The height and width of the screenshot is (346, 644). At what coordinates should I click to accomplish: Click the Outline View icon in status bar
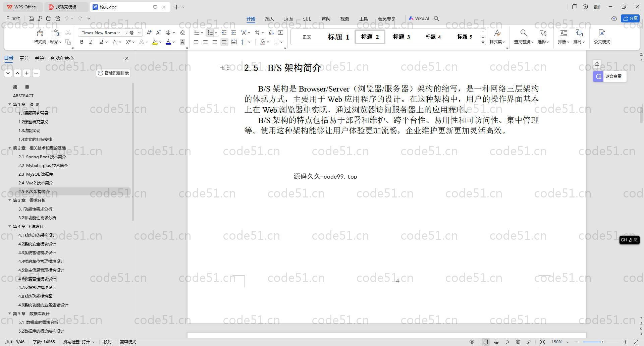pos(496,342)
